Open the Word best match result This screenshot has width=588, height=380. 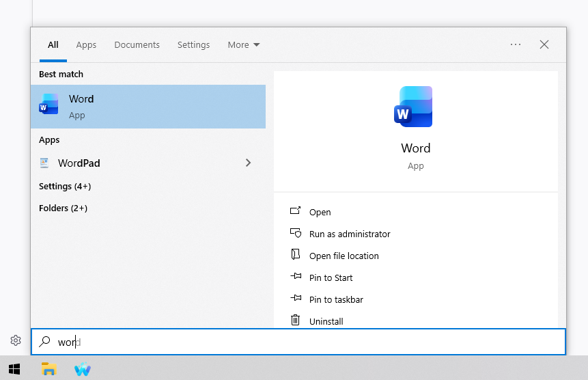click(148, 107)
